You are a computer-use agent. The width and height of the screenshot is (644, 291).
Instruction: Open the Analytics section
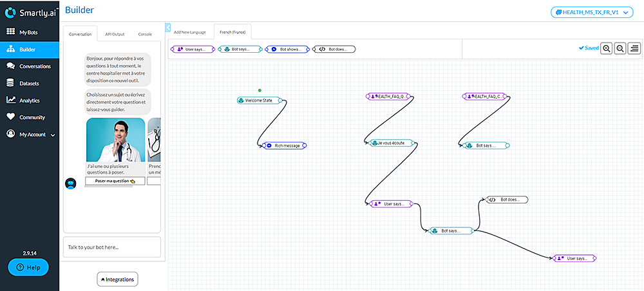pyautogui.click(x=29, y=100)
